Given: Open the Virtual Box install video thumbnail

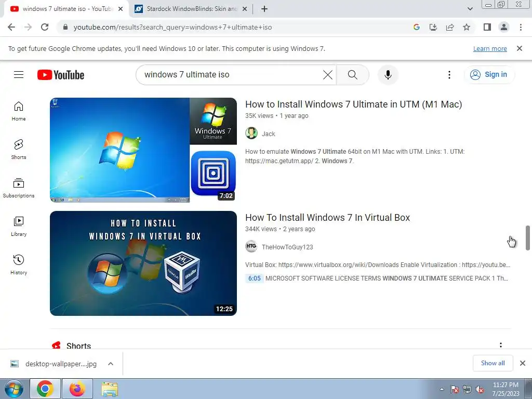Looking at the screenshot, I should coord(143,263).
